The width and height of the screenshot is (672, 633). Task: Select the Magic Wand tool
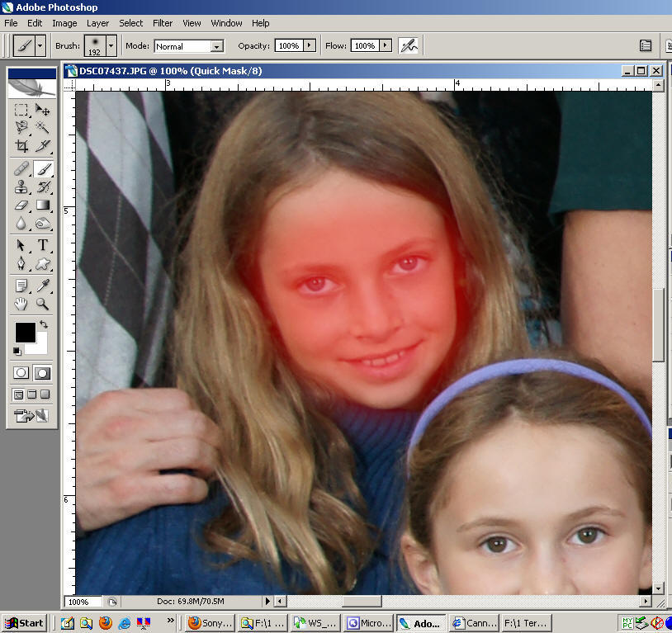tap(43, 127)
